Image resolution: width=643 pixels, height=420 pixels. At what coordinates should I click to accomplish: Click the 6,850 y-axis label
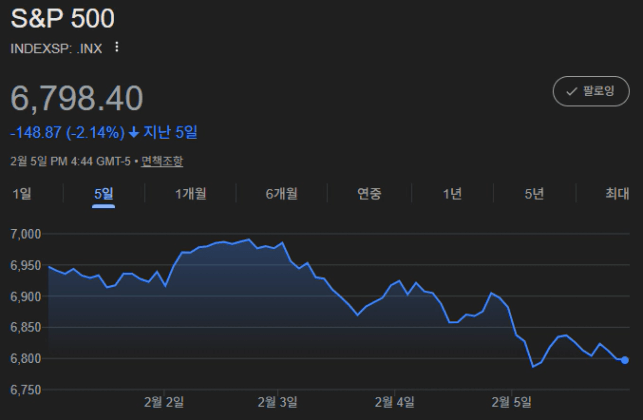click(x=26, y=327)
